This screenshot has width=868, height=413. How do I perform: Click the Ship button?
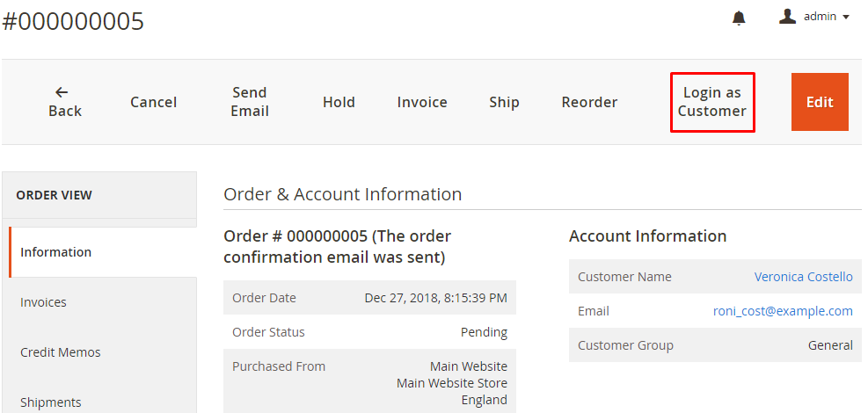point(504,102)
